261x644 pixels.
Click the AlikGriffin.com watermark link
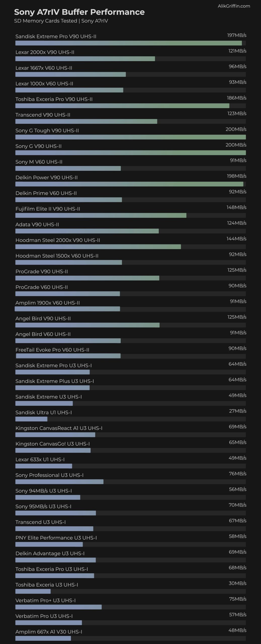tap(234, 6)
